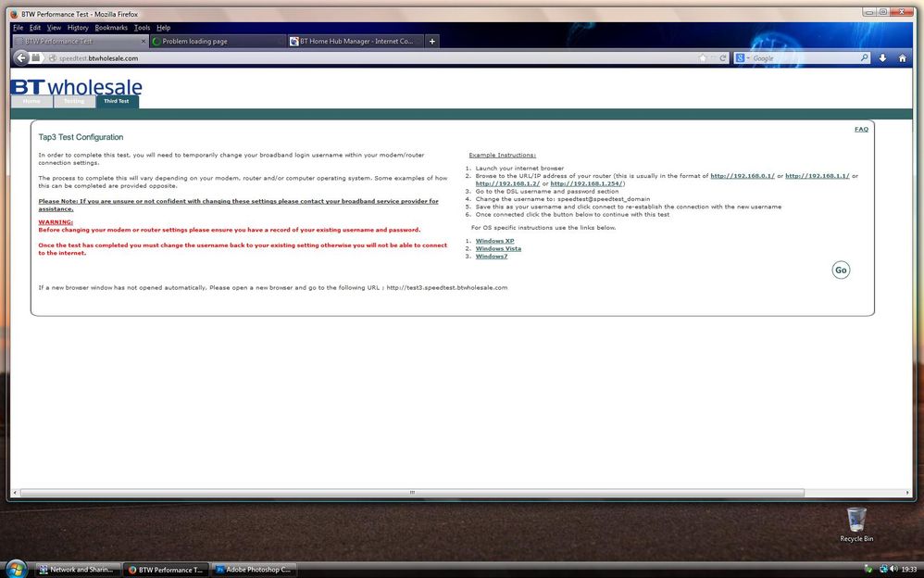Click the horizontal scrollbar thumb
Viewport: 924px width, 578px height.
412,493
